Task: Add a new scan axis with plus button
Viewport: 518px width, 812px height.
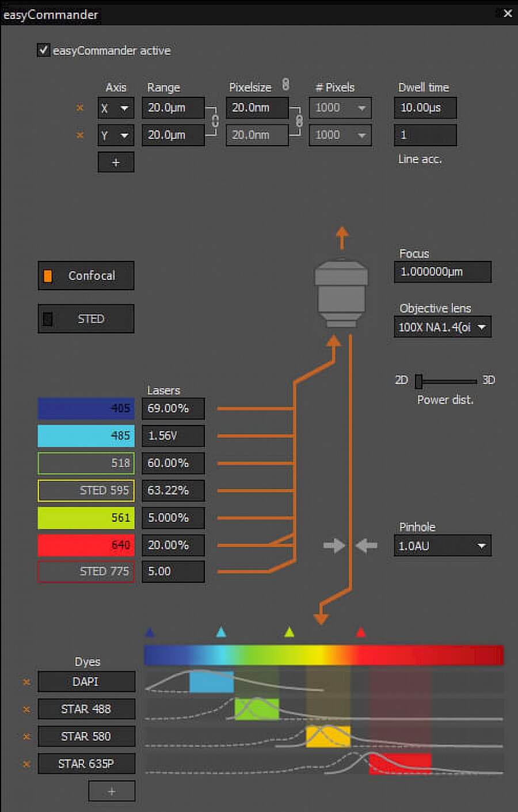Action: coord(116,162)
